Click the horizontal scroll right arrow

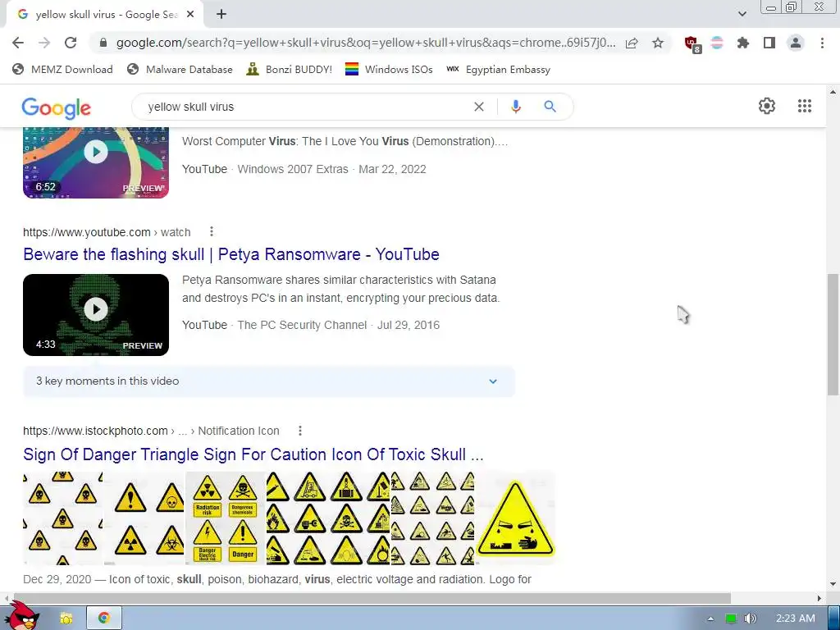pyautogui.click(x=819, y=598)
